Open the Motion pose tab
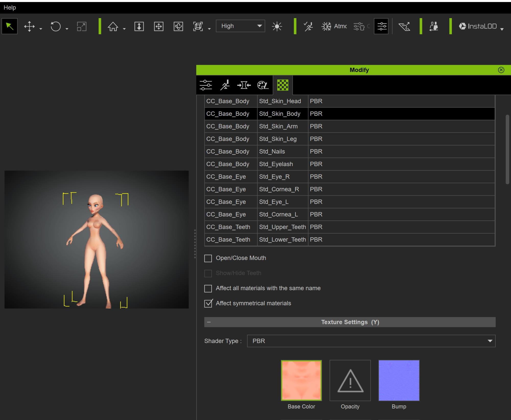Image resolution: width=511 pixels, height=420 pixels. pos(225,85)
